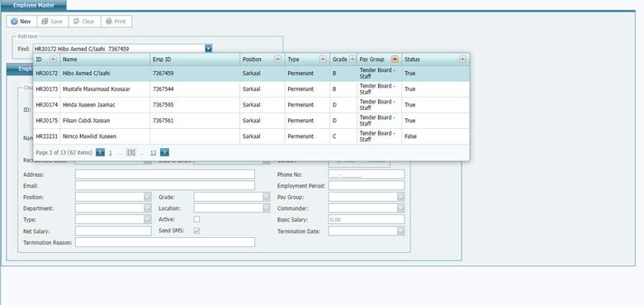
Task: Click the New toolbar button
Action: pyautogui.click(x=21, y=21)
